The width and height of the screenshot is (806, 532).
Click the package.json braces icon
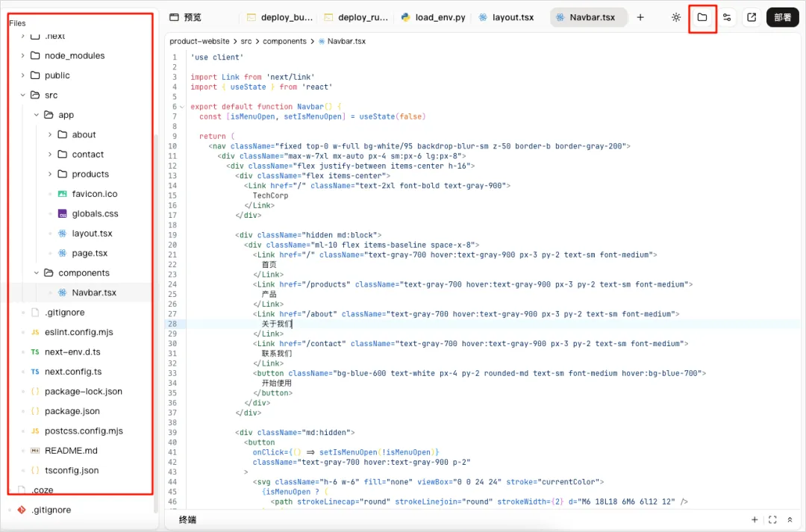pos(35,411)
